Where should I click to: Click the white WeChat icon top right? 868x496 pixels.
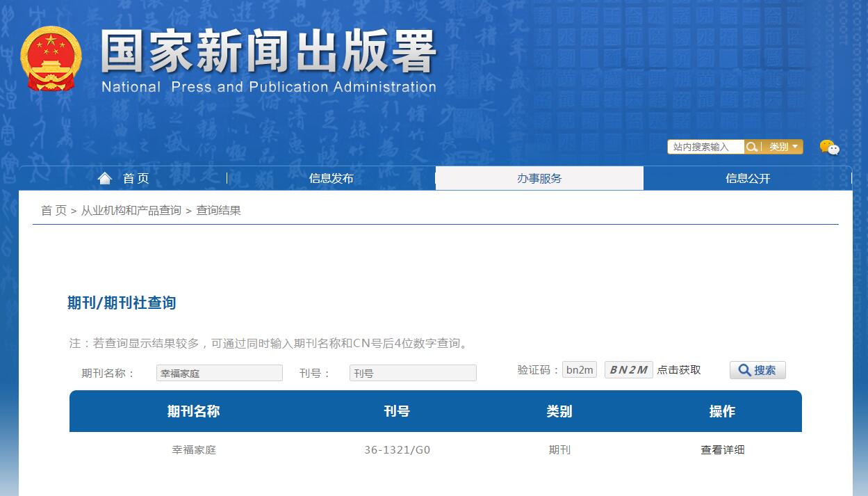(833, 150)
